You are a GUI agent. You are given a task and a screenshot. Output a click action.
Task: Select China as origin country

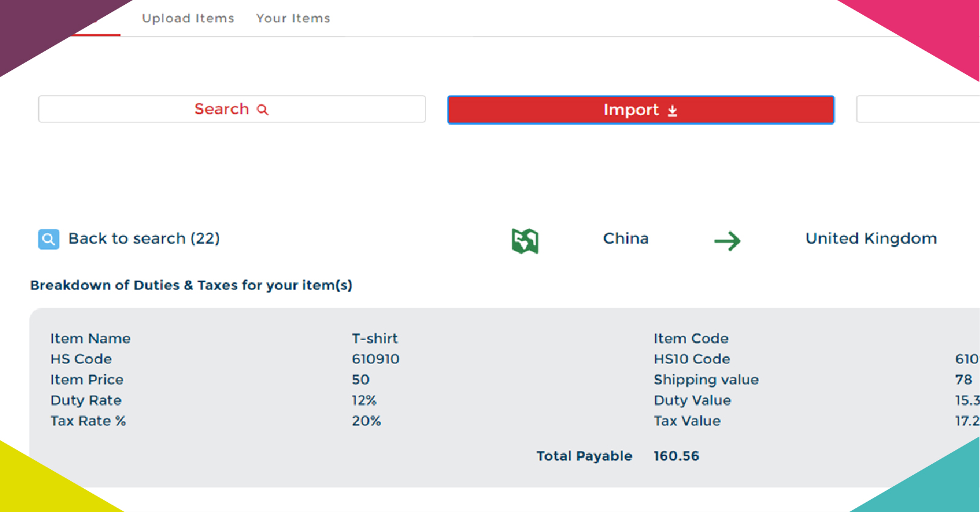(x=626, y=239)
